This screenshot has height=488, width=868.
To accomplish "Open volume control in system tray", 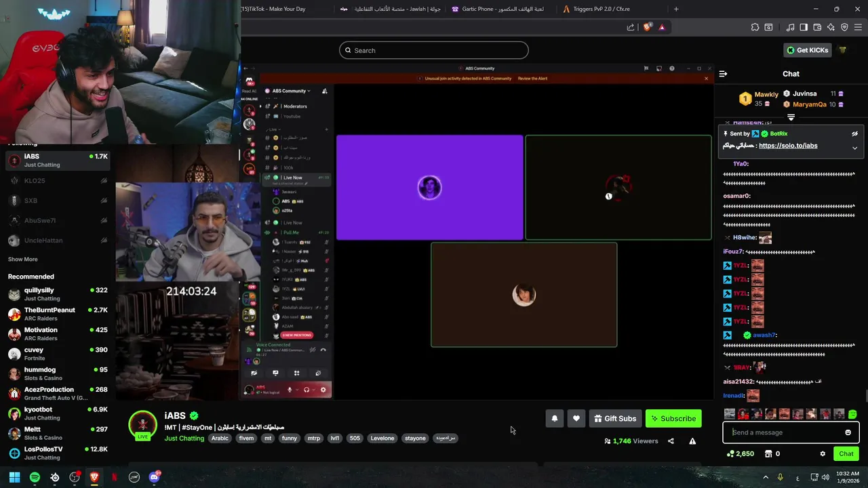I will click(825, 477).
